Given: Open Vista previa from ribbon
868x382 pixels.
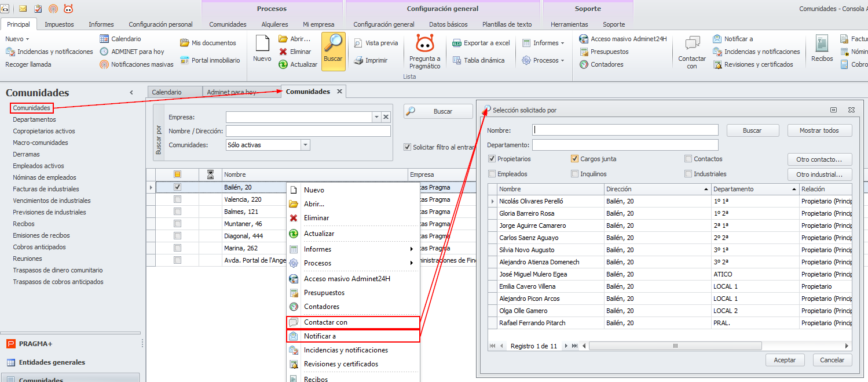Looking at the screenshot, I should 358,43.
